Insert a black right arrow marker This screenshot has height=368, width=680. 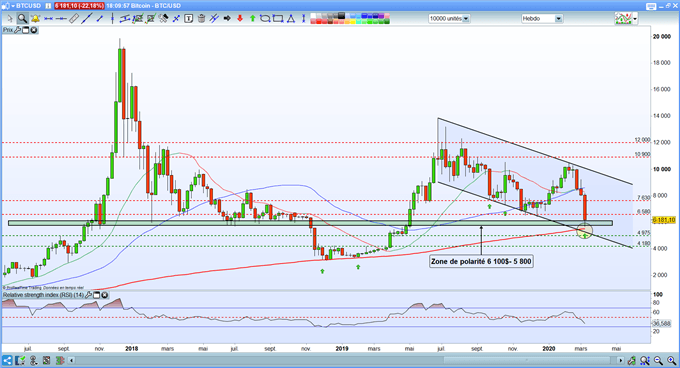[227, 19]
